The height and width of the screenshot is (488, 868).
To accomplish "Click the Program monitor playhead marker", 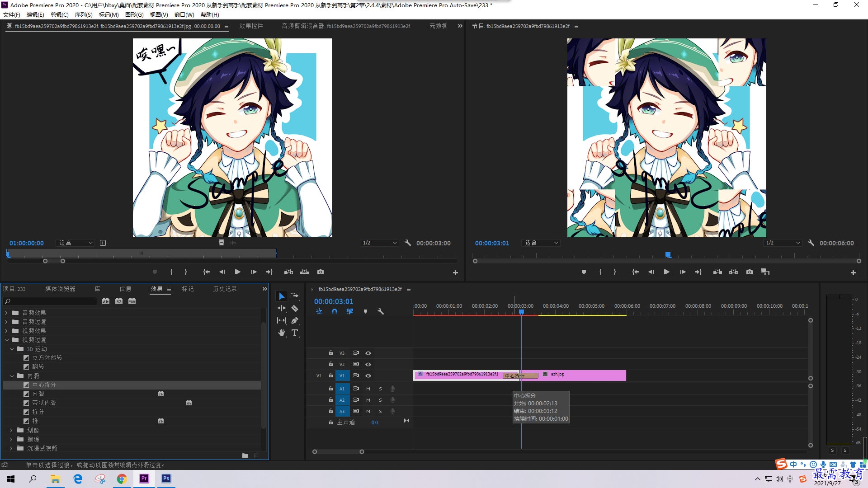I will [668, 255].
